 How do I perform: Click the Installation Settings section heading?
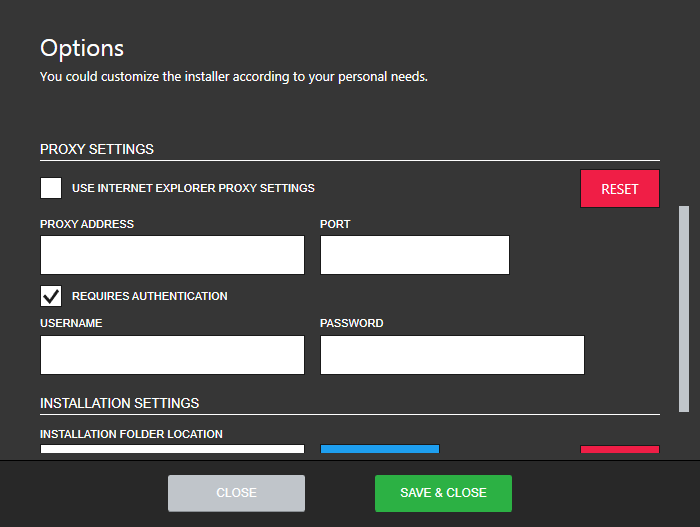(119, 403)
